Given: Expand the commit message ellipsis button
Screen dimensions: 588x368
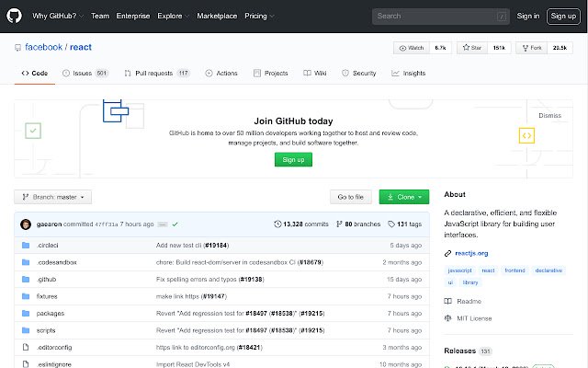Looking at the screenshot, I should pos(163,224).
